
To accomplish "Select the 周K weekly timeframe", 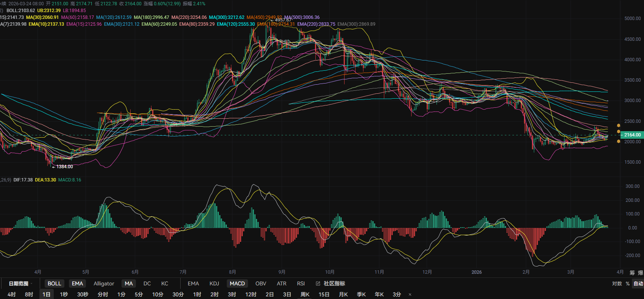I will click(x=305, y=294).
